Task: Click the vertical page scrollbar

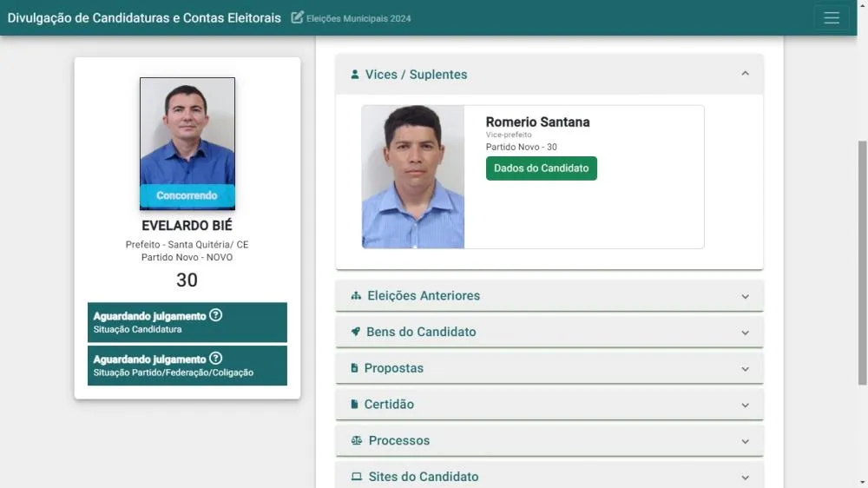Action: [862, 260]
